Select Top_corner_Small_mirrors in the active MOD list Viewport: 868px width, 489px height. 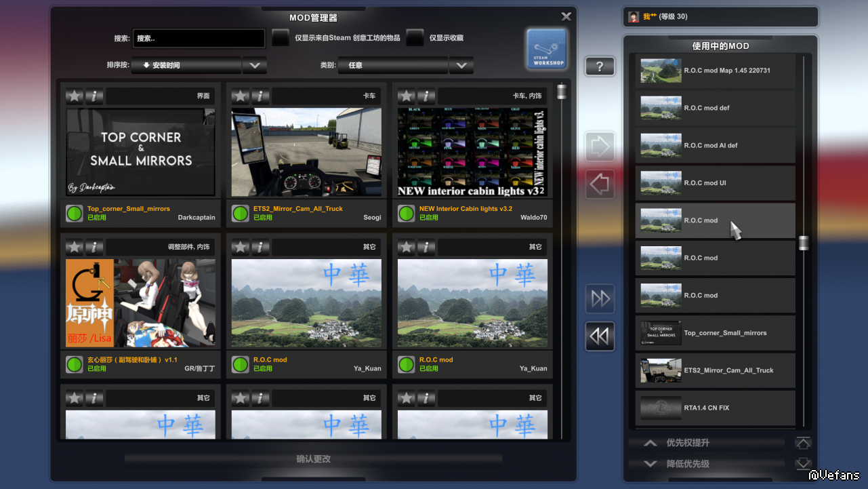coord(715,333)
